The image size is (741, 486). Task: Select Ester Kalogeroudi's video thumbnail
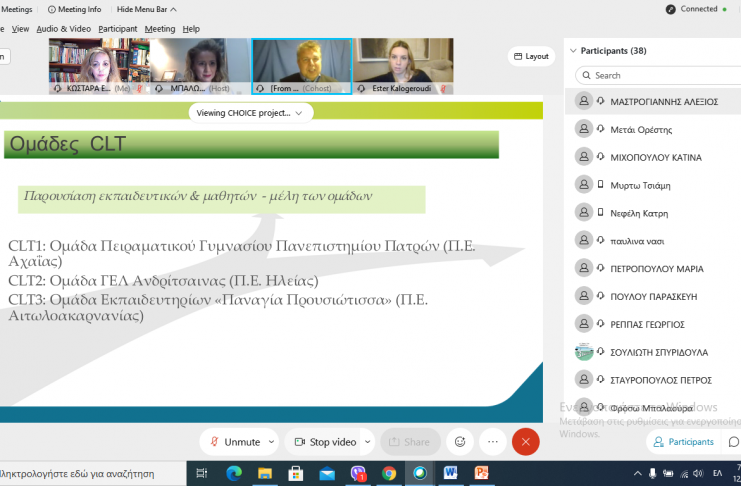pos(403,66)
